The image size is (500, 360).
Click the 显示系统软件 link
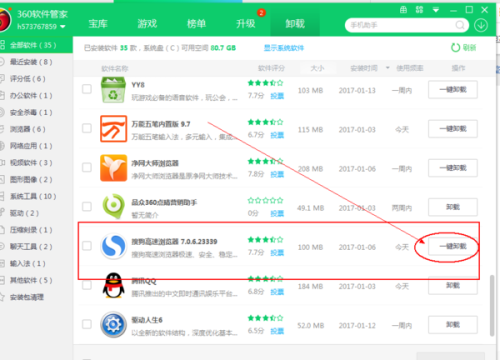click(x=284, y=48)
